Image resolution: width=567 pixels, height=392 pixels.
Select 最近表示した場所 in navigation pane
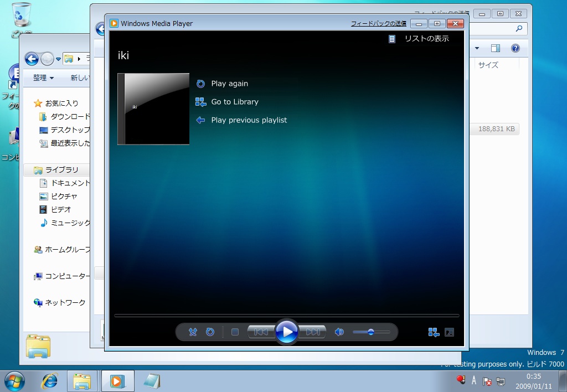[x=70, y=143]
